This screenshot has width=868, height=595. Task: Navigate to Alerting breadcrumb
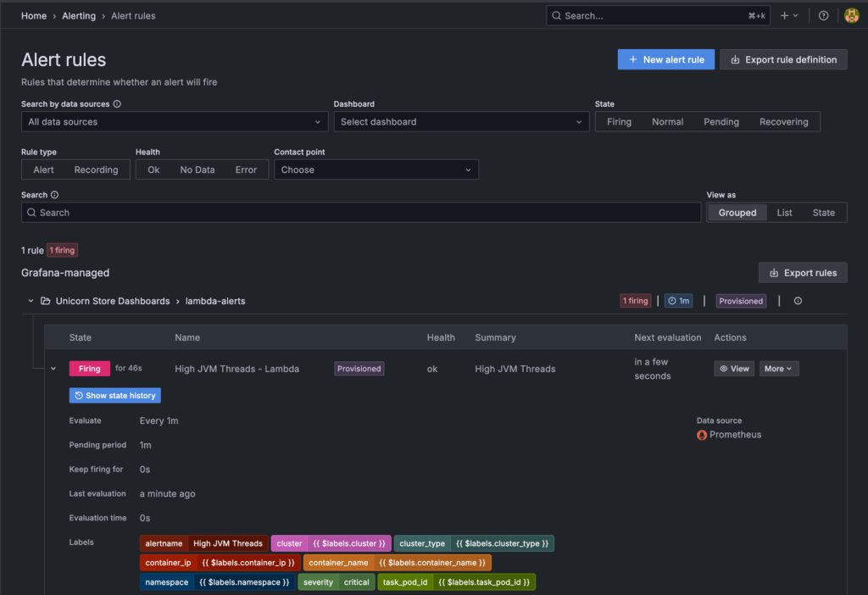click(79, 15)
